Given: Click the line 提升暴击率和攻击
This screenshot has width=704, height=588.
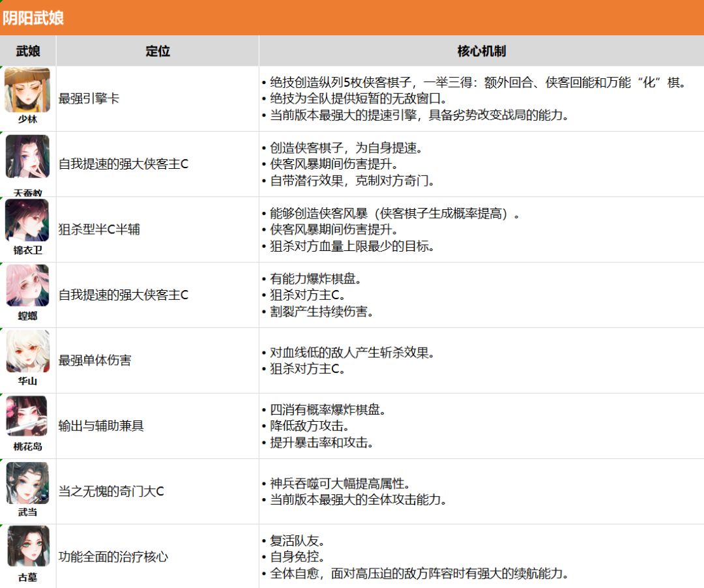Looking at the screenshot, I should click(318, 443).
